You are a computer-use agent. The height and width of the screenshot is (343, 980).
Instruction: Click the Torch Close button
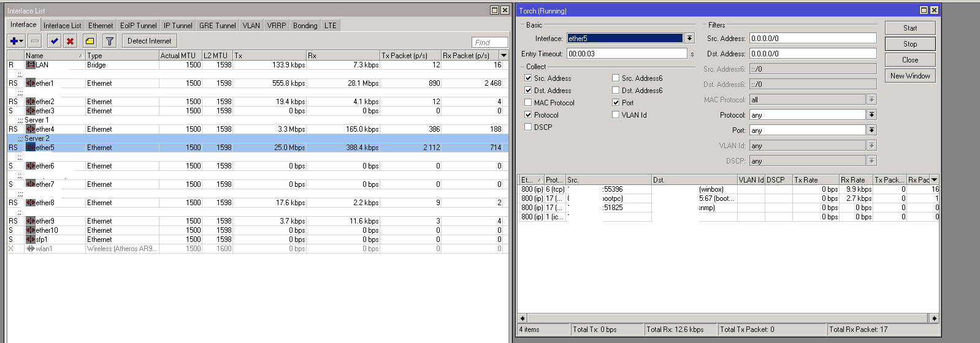tap(910, 60)
